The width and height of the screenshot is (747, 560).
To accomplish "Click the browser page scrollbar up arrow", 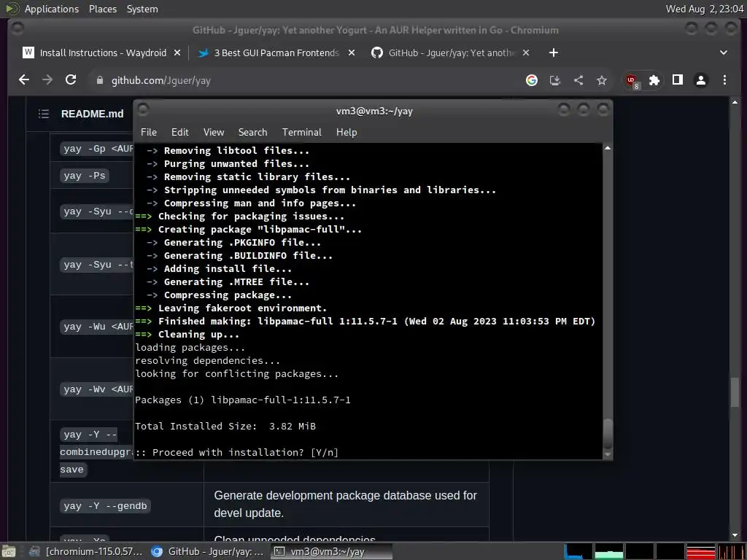I will (x=735, y=102).
